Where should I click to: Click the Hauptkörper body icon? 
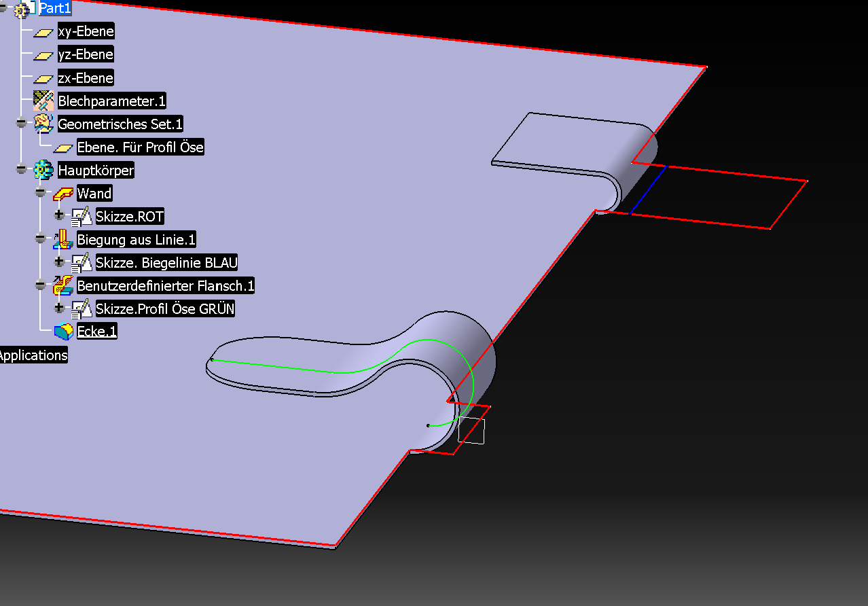coord(44,170)
